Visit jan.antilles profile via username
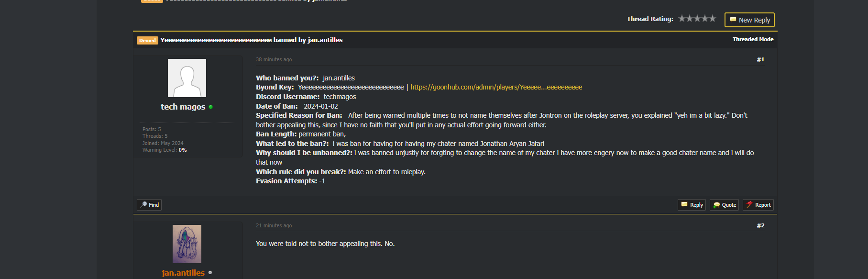Image resolution: width=868 pixels, height=279 pixels. pos(183,273)
